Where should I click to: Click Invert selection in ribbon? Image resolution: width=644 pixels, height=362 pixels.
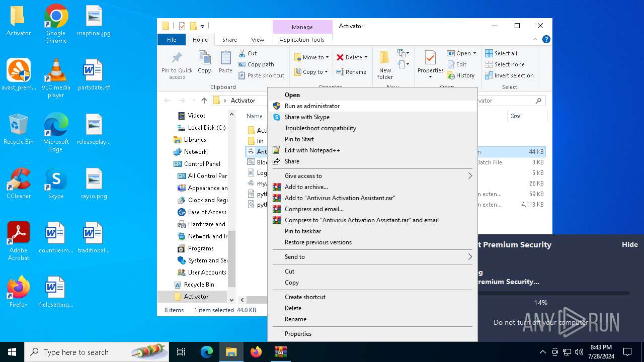coord(509,75)
